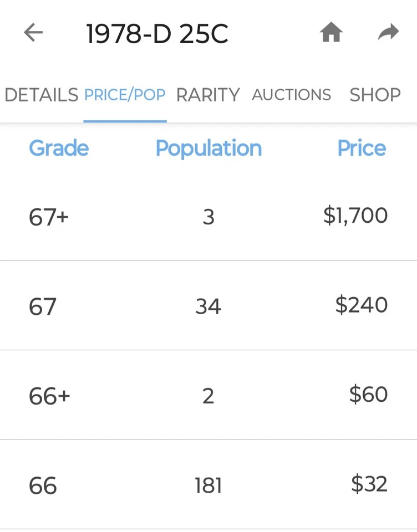Tap the back arrow icon
This screenshot has height=532, width=417.
tap(33, 33)
